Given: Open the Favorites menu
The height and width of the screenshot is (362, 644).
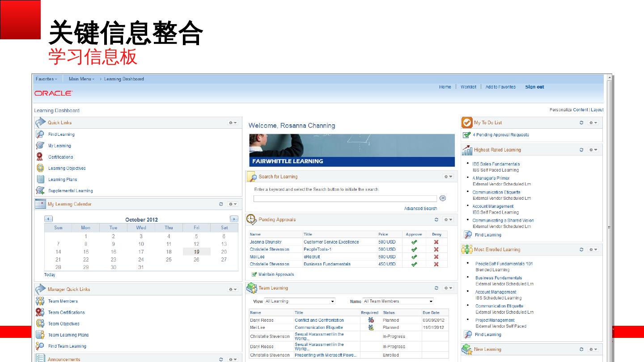Looking at the screenshot, I should coord(47,79).
